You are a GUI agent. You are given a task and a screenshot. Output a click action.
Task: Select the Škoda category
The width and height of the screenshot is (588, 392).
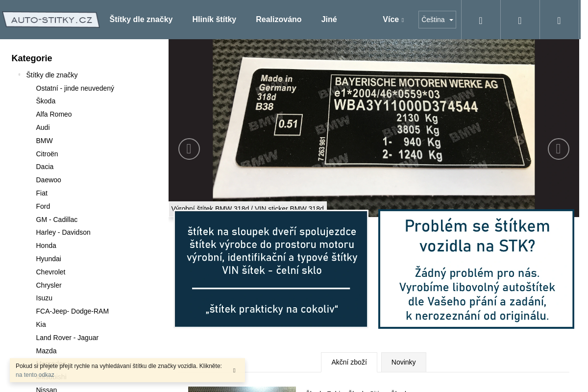pyautogui.click(x=46, y=101)
